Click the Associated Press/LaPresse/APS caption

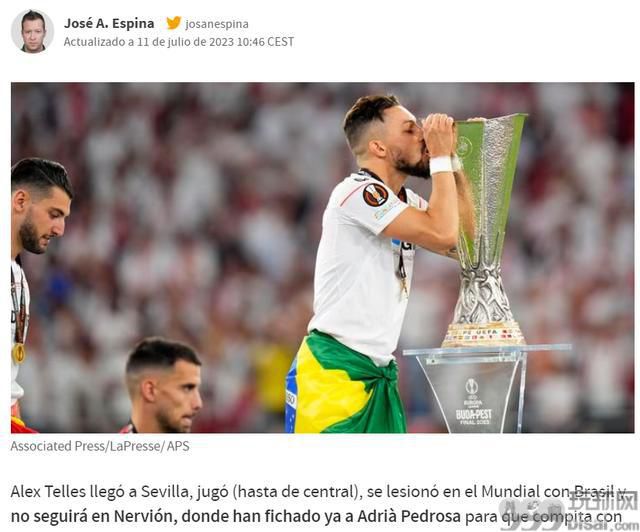tap(100, 446)
